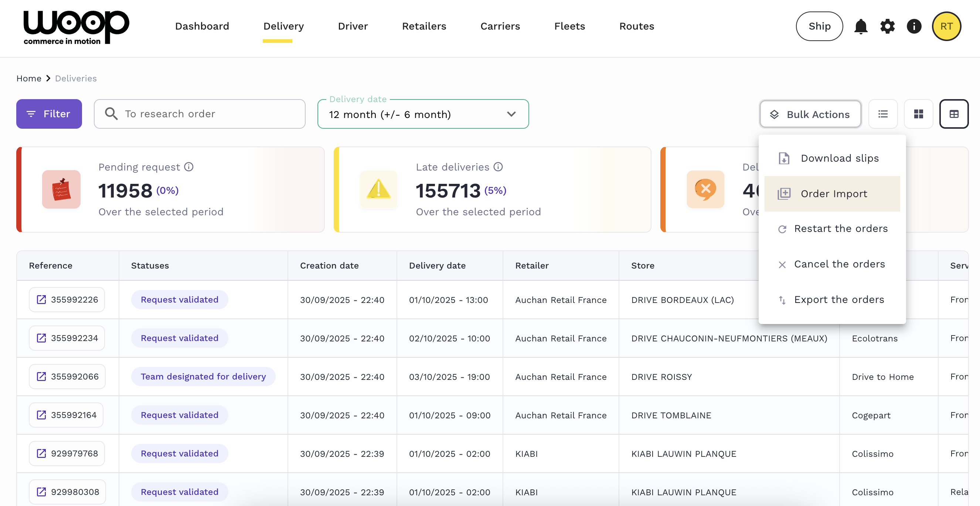Switch to grid card view icon

[918, 114]
